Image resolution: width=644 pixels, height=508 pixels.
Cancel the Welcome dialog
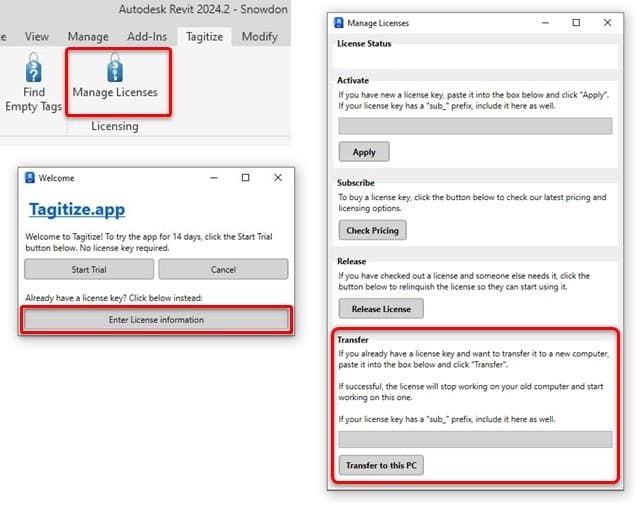tap(223, 269)
